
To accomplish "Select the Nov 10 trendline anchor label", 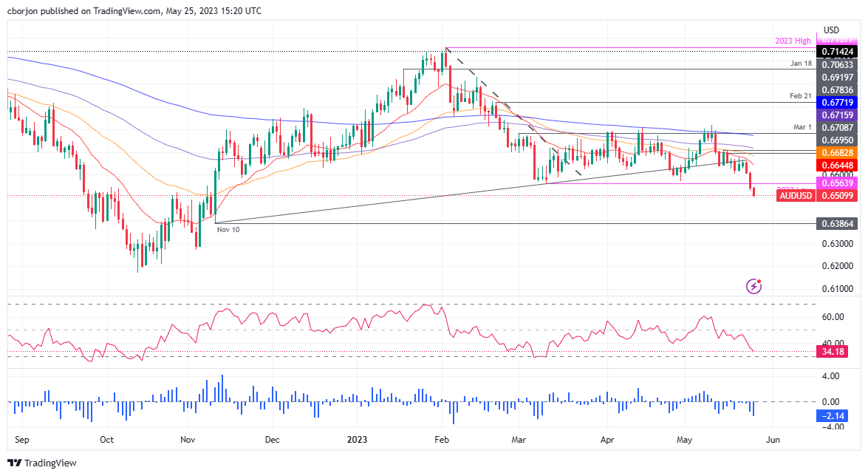I will coord(228,230).
